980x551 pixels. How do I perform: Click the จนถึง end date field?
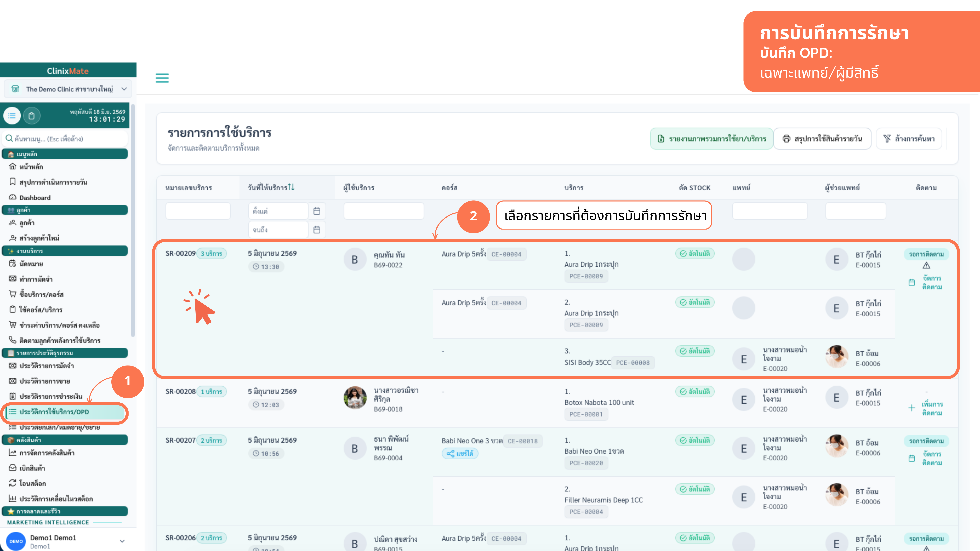278,230
